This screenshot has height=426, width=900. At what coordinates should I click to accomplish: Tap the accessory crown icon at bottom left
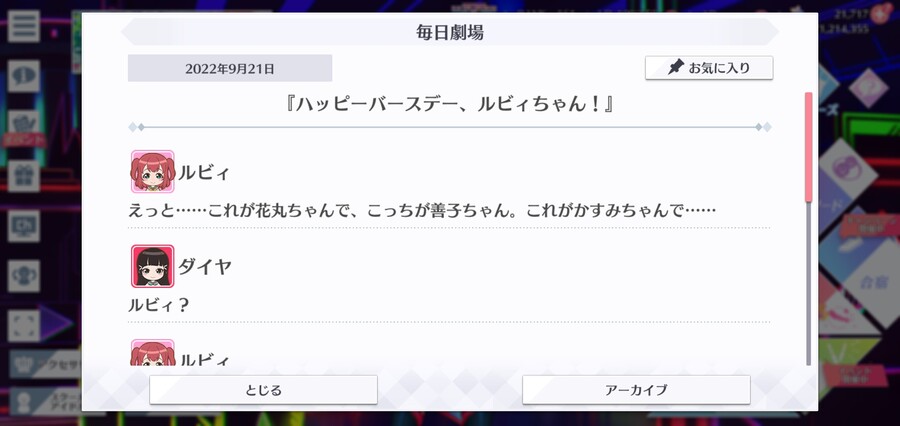(24, 363)
